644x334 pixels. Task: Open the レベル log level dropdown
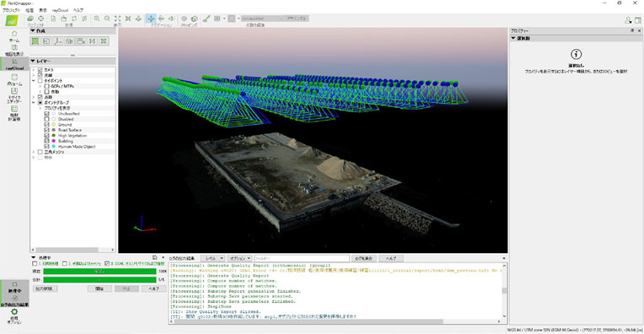tap(212, 258)
